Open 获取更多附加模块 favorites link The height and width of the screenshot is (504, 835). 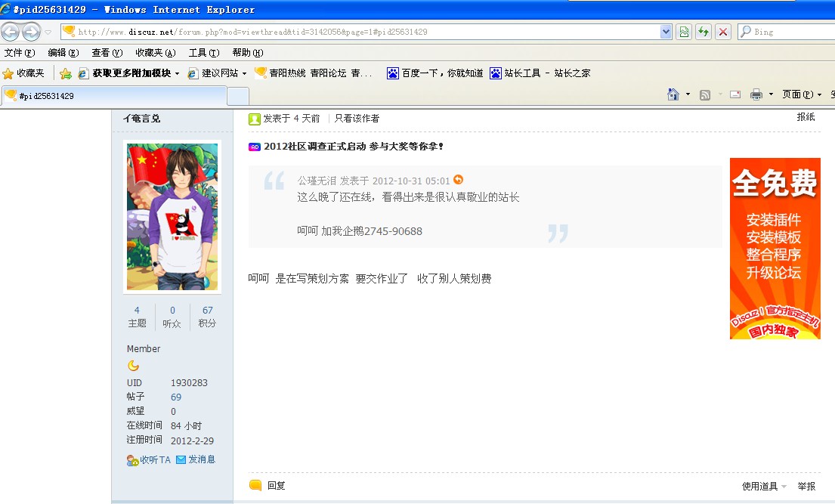125,73
